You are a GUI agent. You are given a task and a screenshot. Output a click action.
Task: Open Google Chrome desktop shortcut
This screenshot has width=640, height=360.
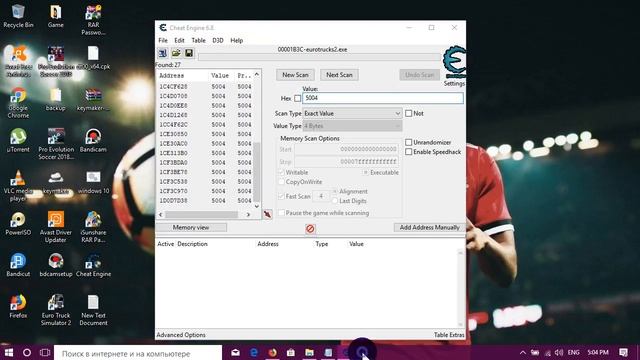tap(18, 103)
